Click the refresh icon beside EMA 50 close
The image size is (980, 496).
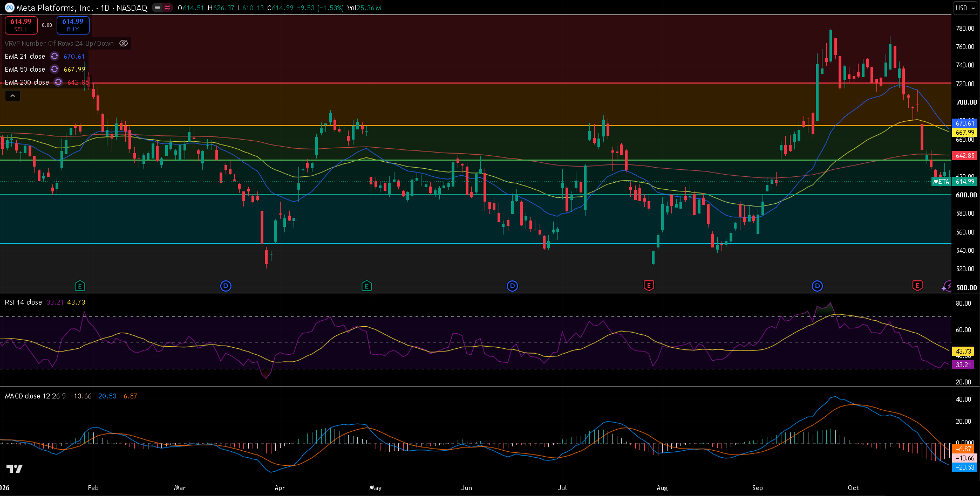coord(55,69)
